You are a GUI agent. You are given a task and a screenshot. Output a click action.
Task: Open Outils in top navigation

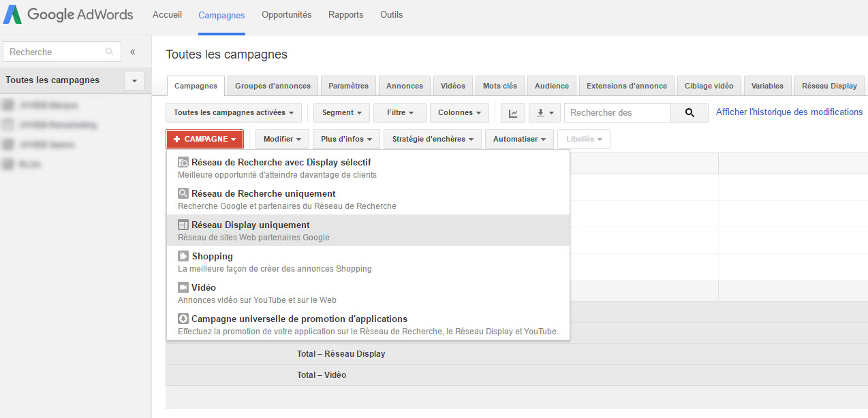391,15
